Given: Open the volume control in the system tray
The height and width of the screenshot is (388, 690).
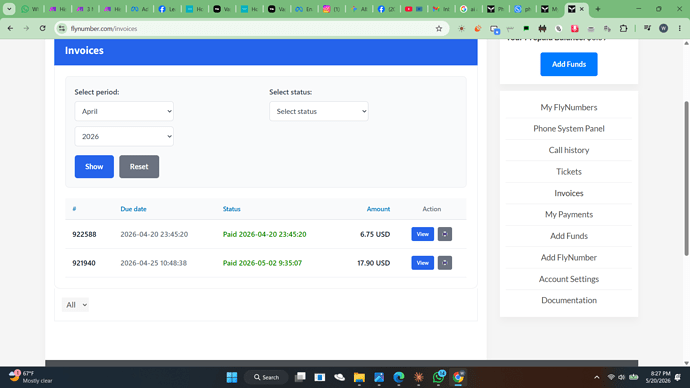Looking at the screenshot, I should click(x=621, y=377).
